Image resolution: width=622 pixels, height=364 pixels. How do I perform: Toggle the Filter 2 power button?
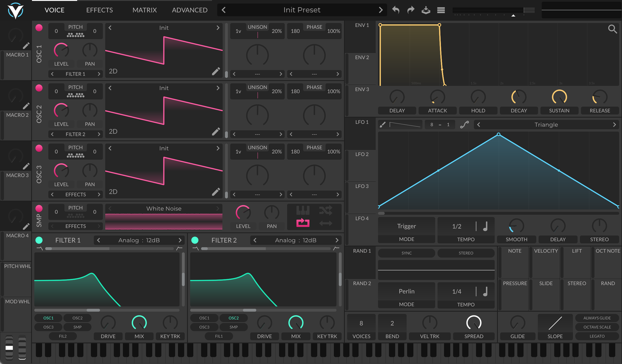[195, 240]
